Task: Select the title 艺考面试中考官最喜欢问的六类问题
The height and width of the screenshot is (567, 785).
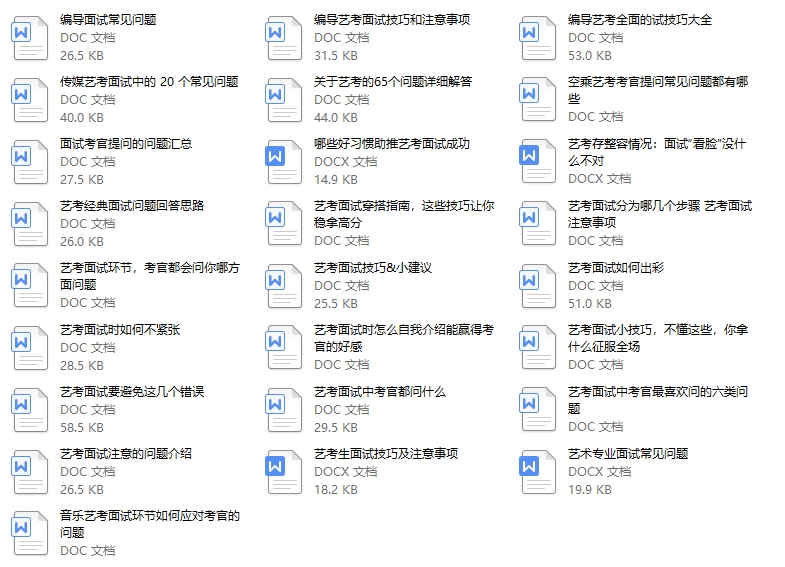Action: click(657, 392)
